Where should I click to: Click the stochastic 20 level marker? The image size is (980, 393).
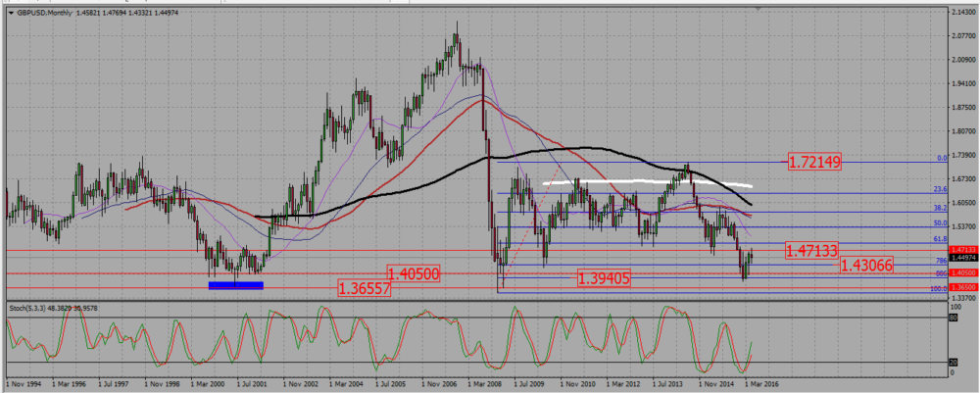[x=954, y=363]
